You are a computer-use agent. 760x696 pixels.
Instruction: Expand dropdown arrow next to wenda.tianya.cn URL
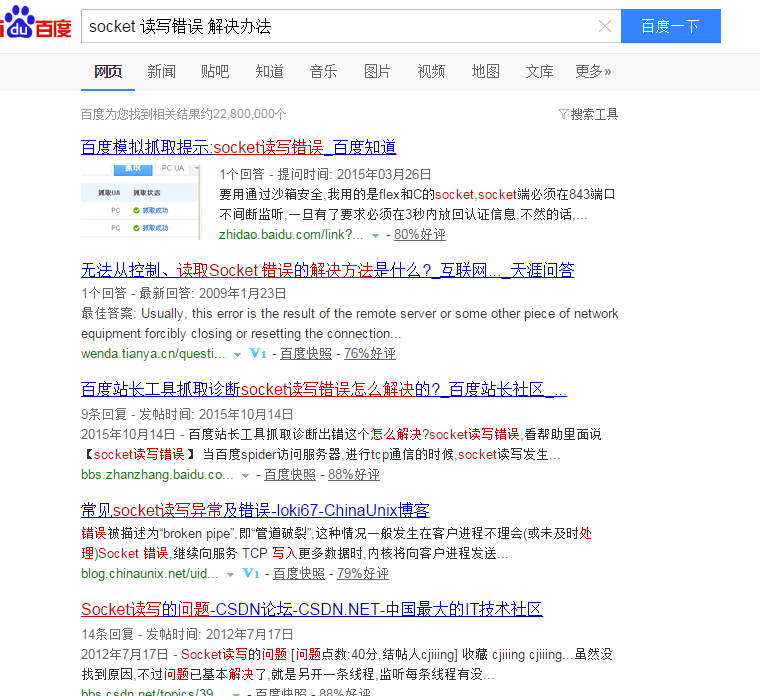pos(238,355)
